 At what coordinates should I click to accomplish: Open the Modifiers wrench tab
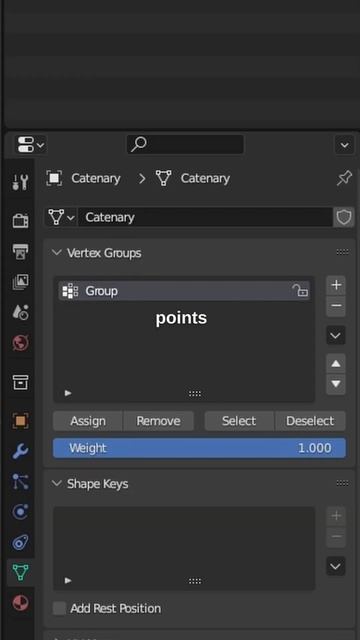pos(20,451)
